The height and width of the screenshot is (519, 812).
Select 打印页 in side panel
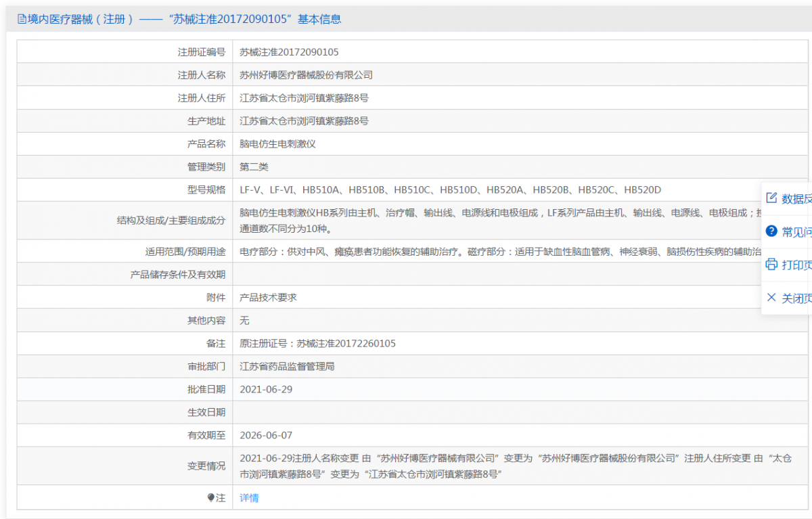[787, 265]
